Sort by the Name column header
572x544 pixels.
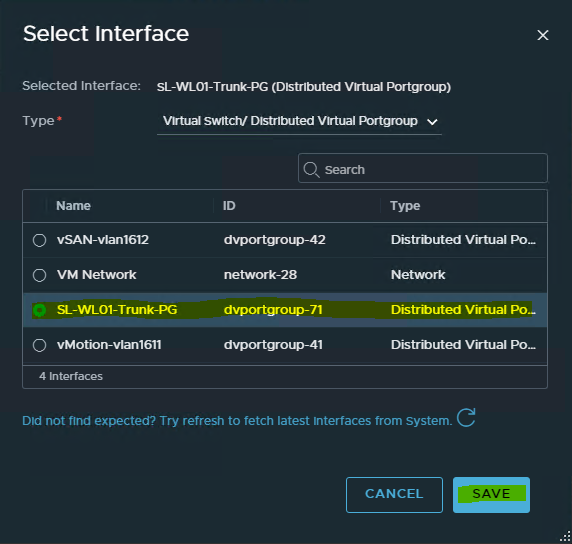(73, 206)
